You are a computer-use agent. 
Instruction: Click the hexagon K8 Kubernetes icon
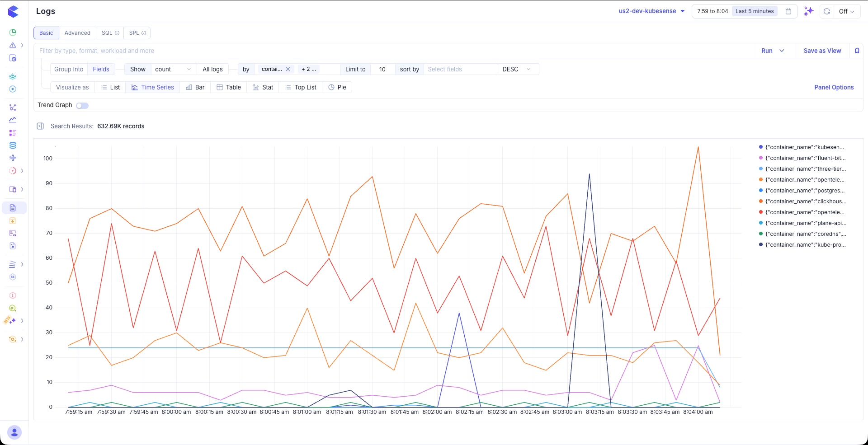click(x=13, y=277)
